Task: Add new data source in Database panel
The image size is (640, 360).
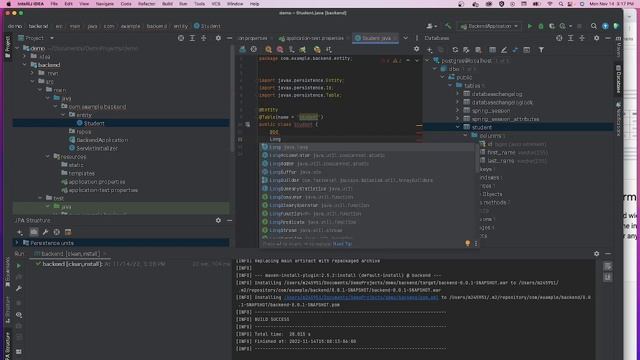Action: pos(430,50)
